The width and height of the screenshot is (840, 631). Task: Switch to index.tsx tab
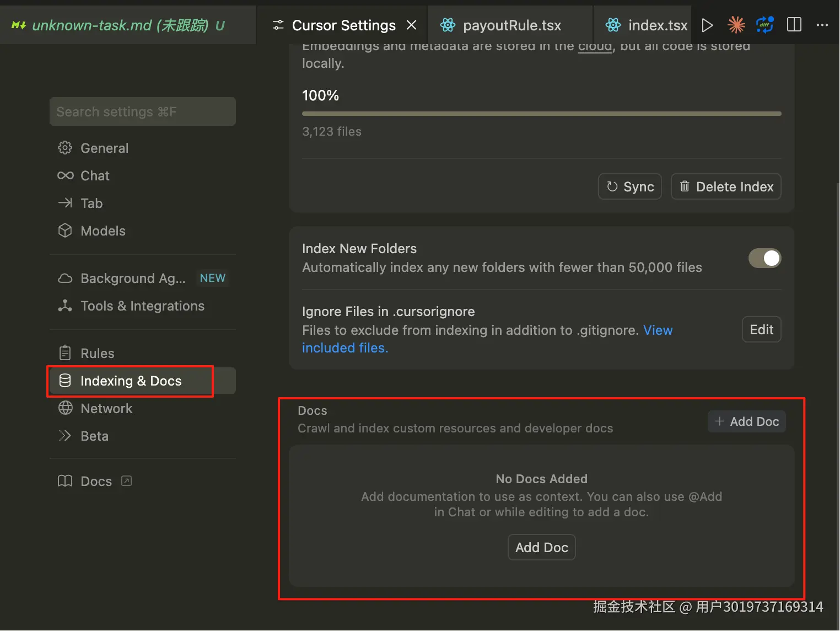click(x=643, y=25)
